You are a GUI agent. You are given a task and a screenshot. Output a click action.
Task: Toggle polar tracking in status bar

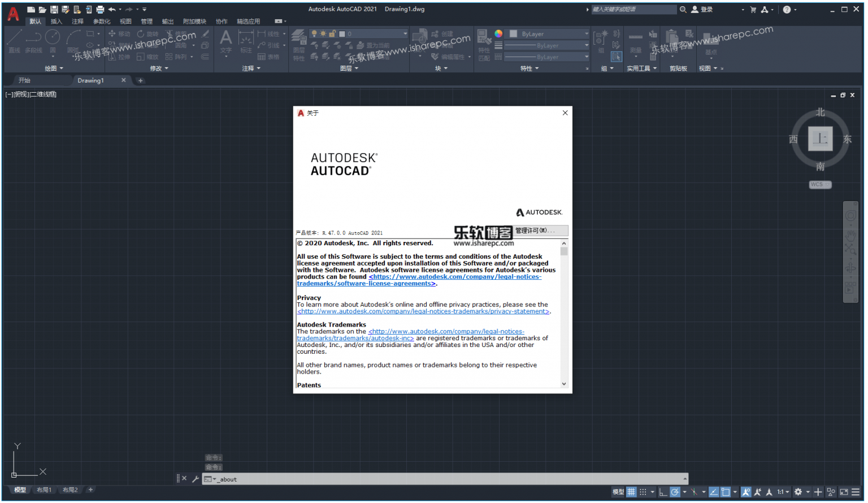tap(675, 492)
